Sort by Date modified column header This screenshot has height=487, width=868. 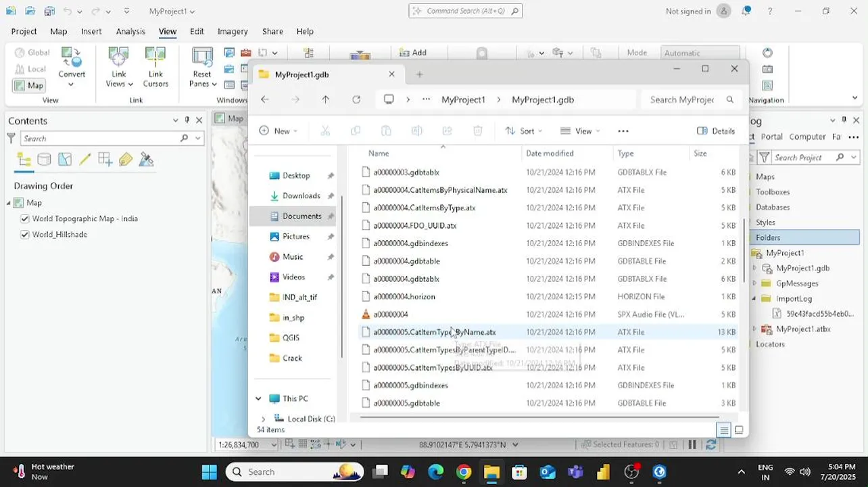coord(550,154)
